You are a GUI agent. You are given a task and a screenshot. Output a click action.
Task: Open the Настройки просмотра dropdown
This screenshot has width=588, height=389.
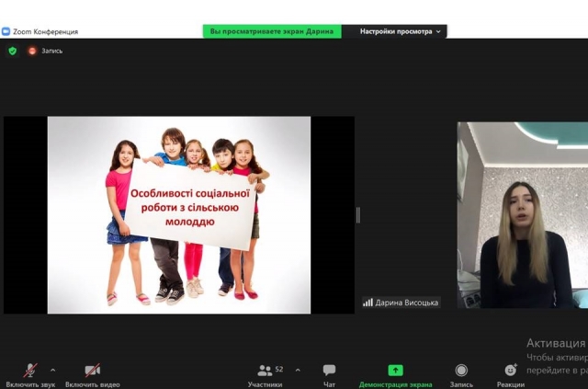[x=400, y=31]
